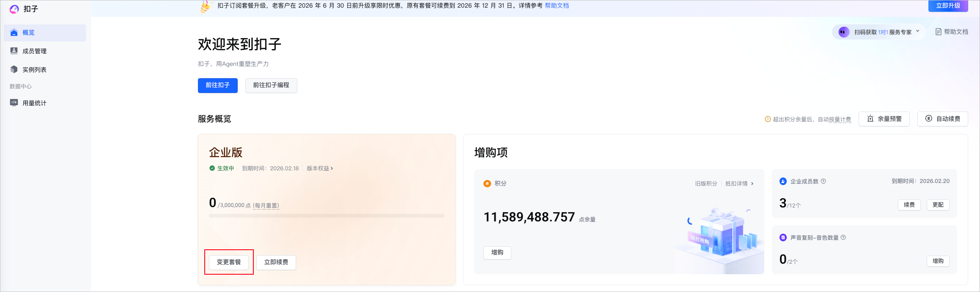The height and width of the screenshot is (292, 980).
Task: Open 帮助文档 at top right
Action: (951, 32)
